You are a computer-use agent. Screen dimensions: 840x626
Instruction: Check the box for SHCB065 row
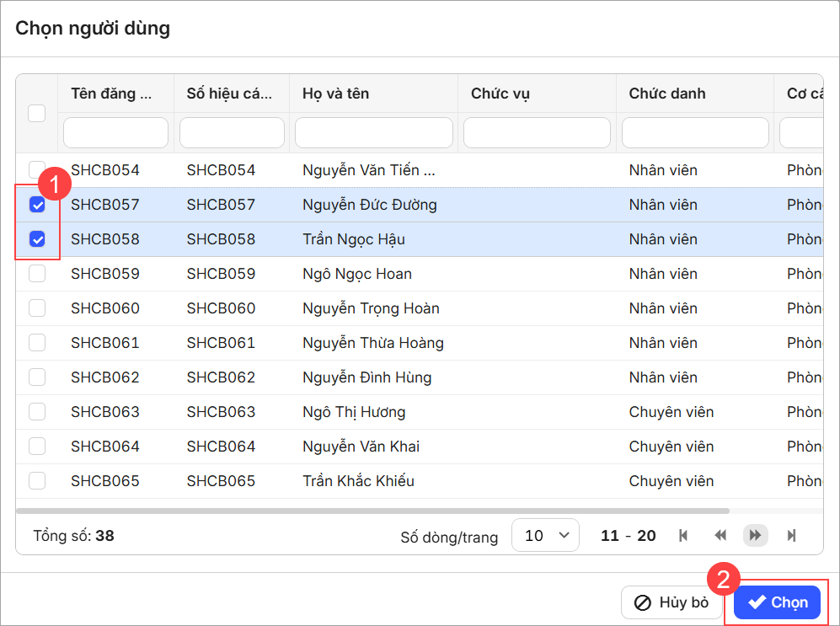point(37,481)
